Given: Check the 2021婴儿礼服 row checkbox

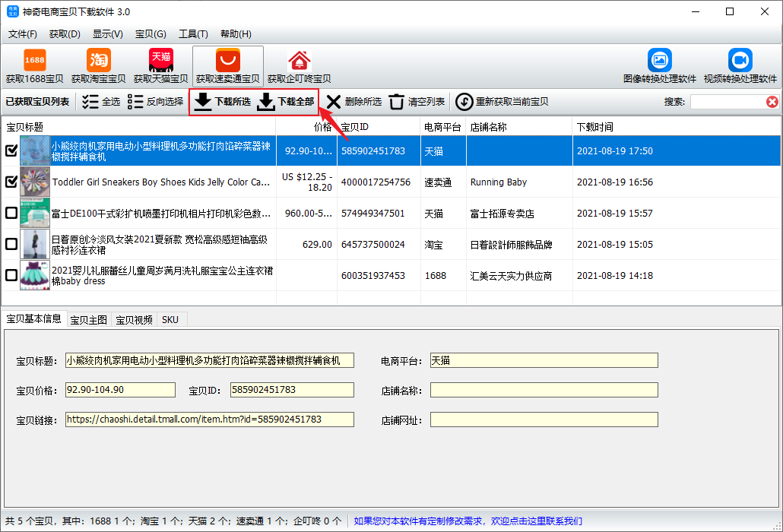Looking at the screenshot, I should [11, 275].
